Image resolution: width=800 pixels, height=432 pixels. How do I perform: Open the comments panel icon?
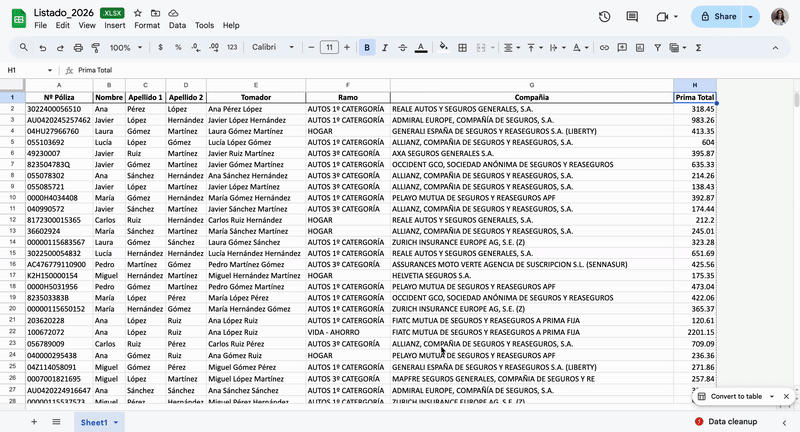(632, 17)
